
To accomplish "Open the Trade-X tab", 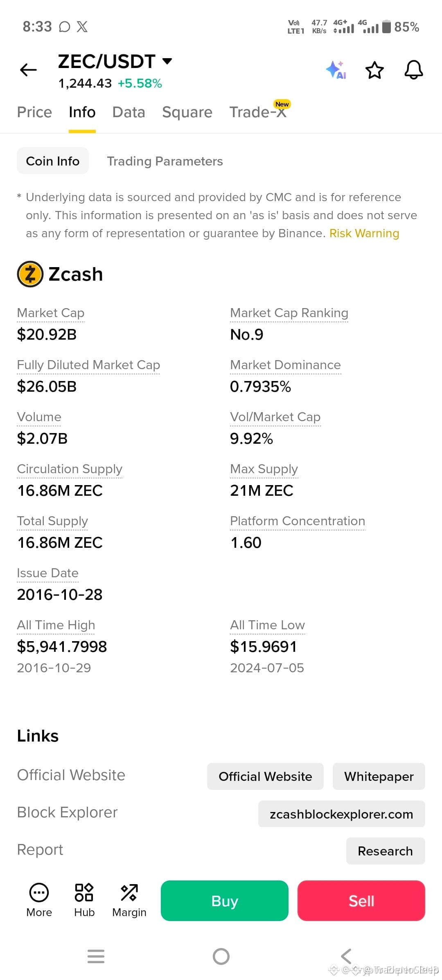I will click(x=259, y=111).
